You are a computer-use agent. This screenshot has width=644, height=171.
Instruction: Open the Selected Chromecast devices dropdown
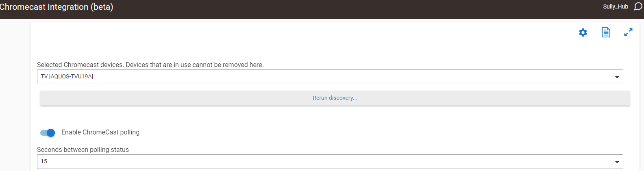325,77
